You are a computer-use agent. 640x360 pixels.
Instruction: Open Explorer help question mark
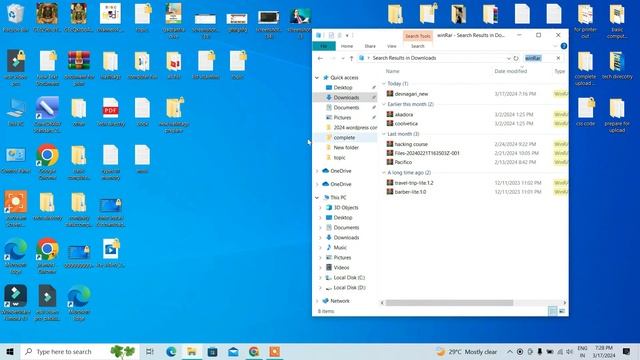click(564, 46)
